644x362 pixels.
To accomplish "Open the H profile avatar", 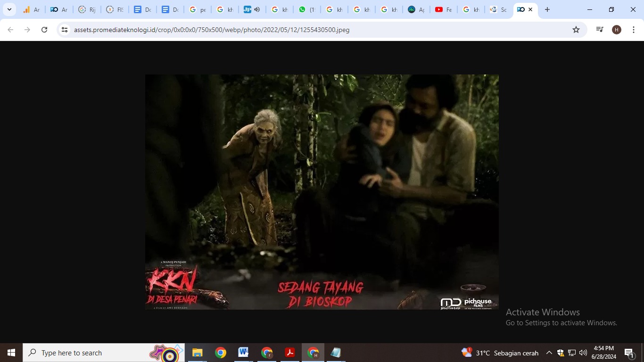I will point(616,29).
